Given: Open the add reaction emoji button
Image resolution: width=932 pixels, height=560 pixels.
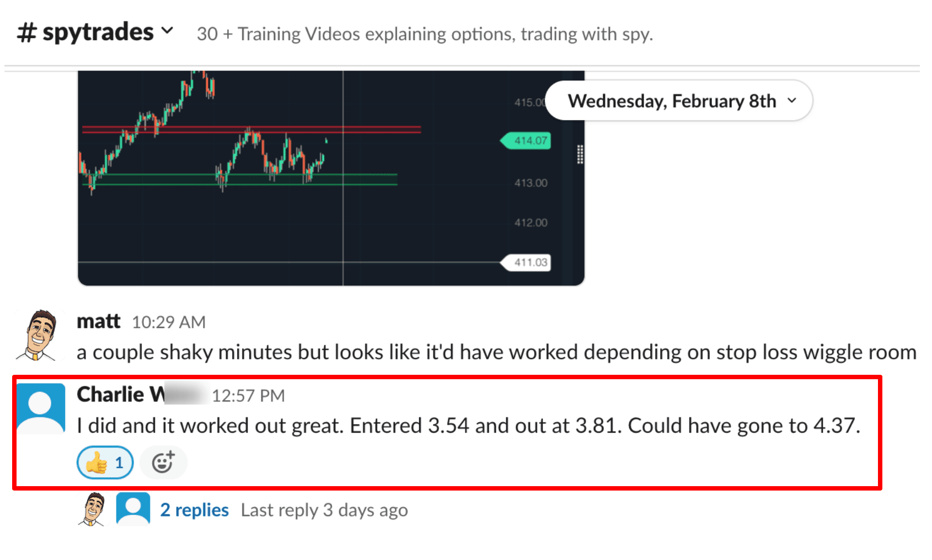Looking at the screenshot, I should pos(163,462).
